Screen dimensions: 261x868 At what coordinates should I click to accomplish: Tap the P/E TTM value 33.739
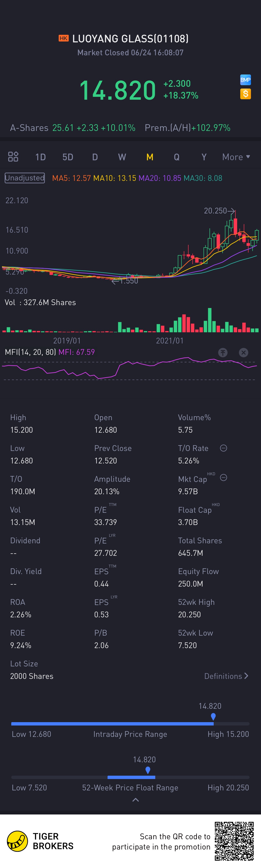coord(106,522)
